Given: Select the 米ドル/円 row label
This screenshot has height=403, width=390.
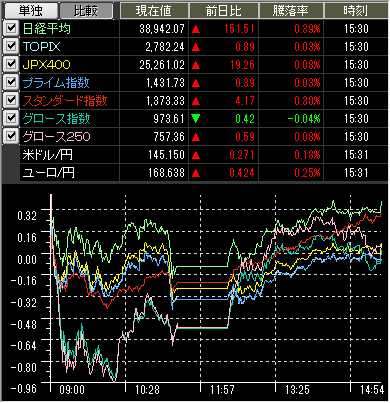Looking at the screenshot, I should (48, 155).
